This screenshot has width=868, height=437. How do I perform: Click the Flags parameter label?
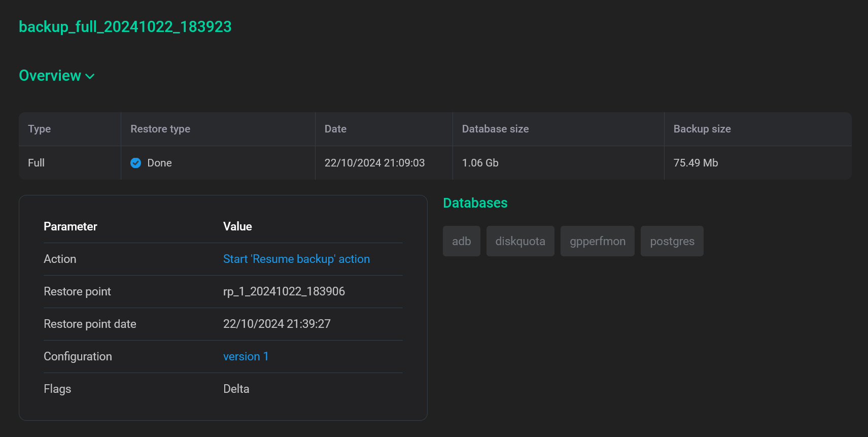coord(57,389)
